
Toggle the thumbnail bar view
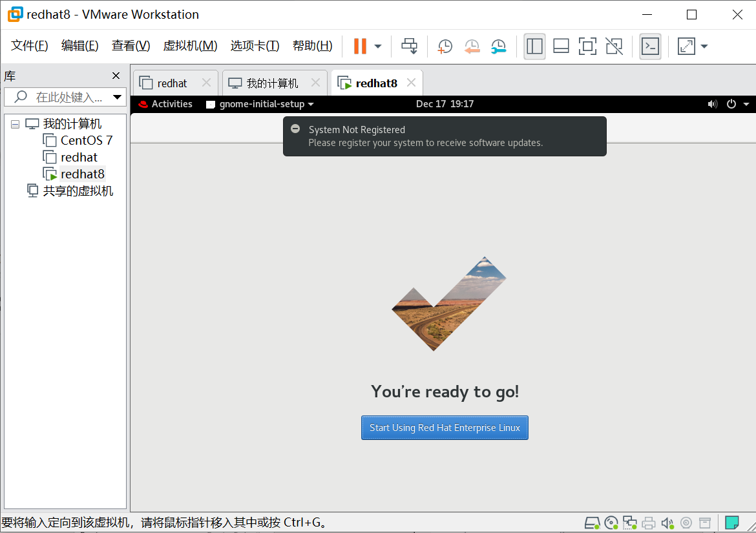561,47
